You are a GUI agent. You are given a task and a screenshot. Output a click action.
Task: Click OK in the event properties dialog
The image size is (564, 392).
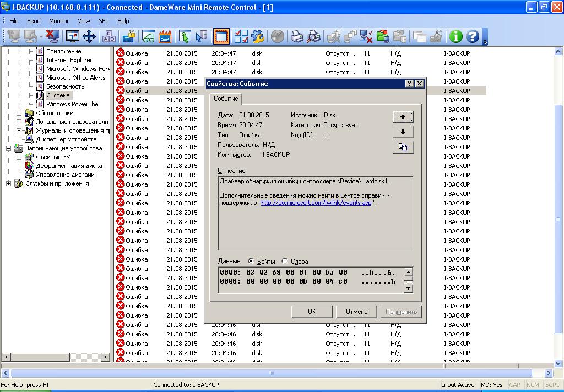tap(312, 312)
